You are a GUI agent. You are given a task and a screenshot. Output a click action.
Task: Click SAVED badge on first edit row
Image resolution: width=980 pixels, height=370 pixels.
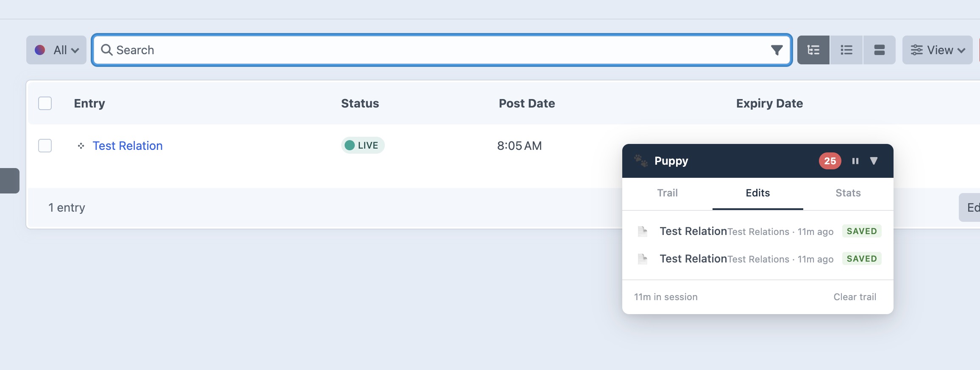pos(862,231)
